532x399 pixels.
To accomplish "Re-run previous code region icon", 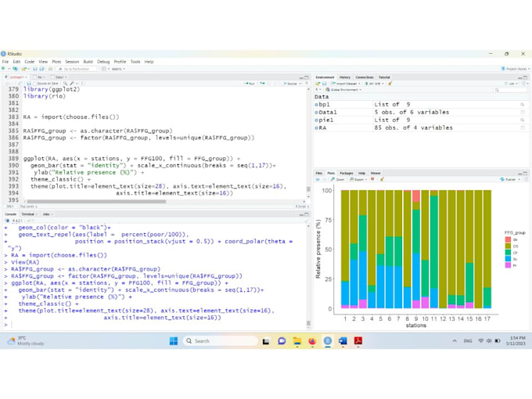I will point(262,84).
